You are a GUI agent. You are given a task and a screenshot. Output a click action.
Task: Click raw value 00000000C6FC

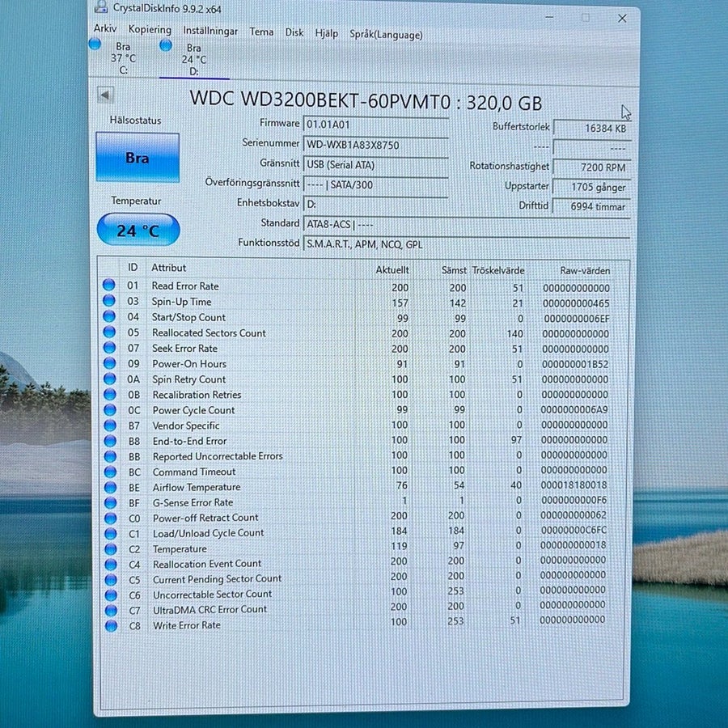pyautogui.click(x=574, y=530)
